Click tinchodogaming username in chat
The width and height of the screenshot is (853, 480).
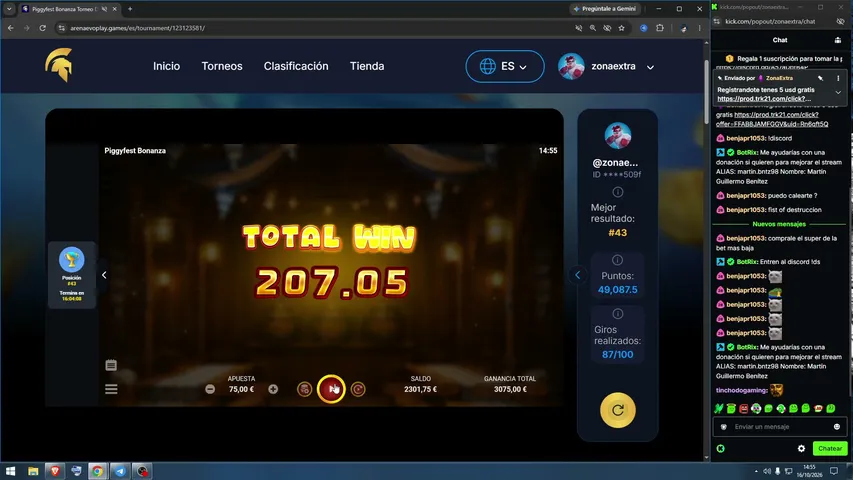740,390
